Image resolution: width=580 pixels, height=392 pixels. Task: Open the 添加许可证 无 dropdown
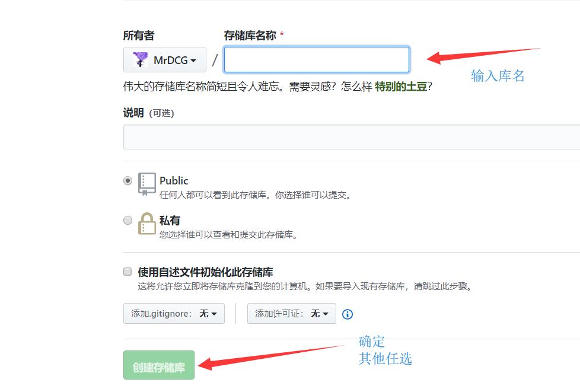[291, 313]
